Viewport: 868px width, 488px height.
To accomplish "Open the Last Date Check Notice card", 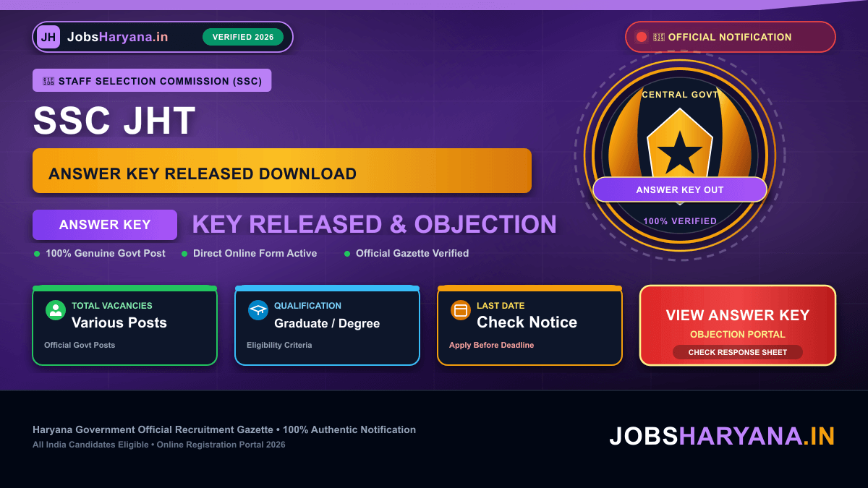I will click(x=529, y=325).
